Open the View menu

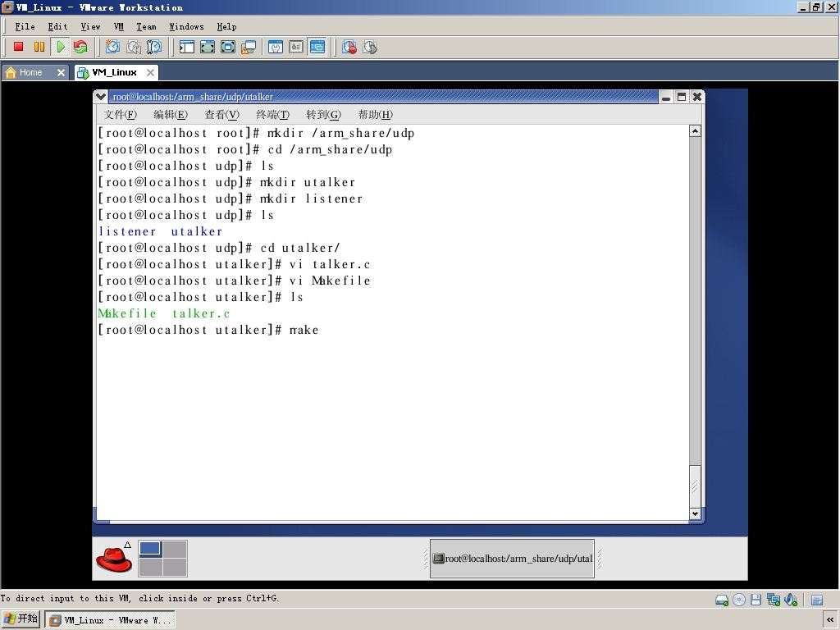(x=90, y=26)
